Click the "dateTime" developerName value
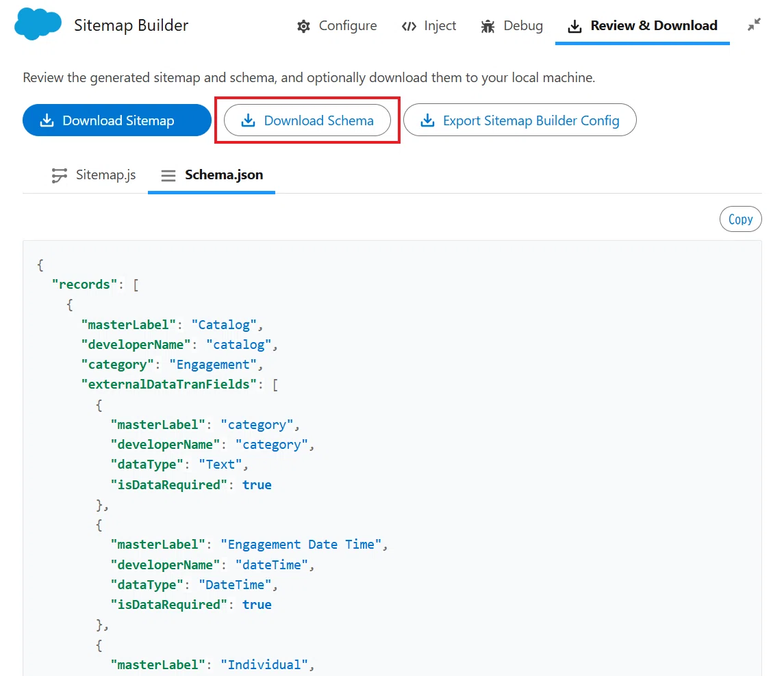 tap(272, 565)
